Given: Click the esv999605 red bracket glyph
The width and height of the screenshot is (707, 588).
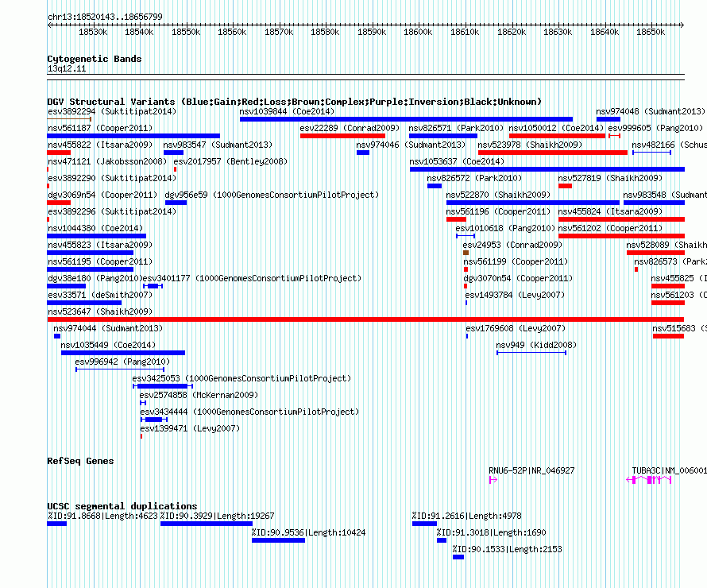Looking at the screenshot, I should point(615,136).
